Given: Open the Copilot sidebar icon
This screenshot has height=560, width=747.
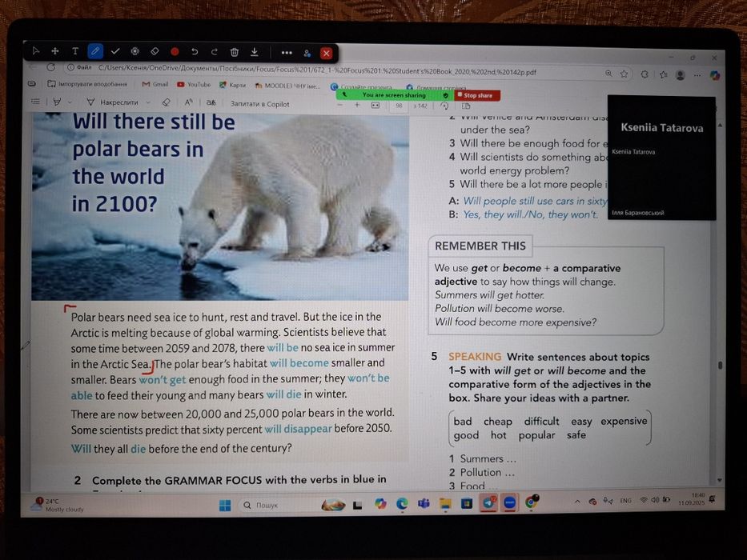Looking at the screenshot, I should (x=715, y=75).
